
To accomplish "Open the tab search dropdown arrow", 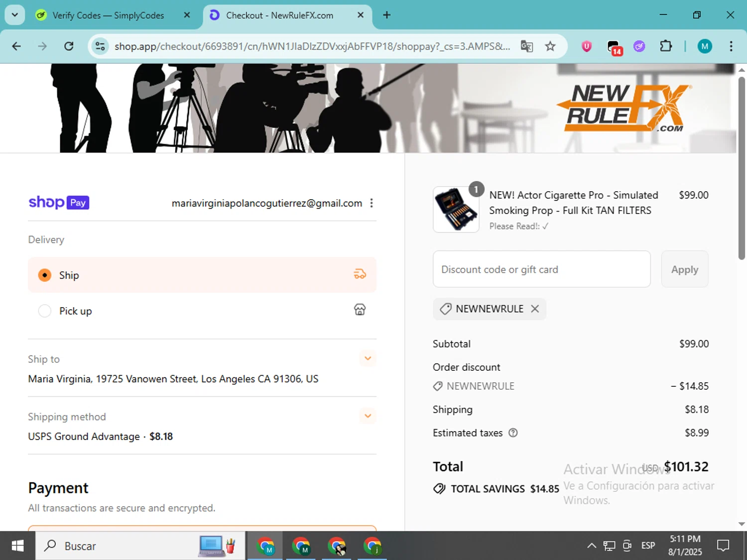I will tap(15, 15).
